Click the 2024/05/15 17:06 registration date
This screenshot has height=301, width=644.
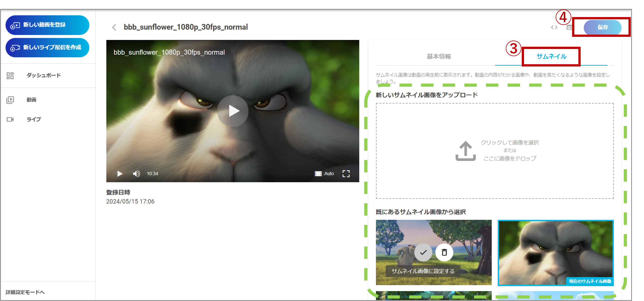pyautogui.click(x=130, y=201)
